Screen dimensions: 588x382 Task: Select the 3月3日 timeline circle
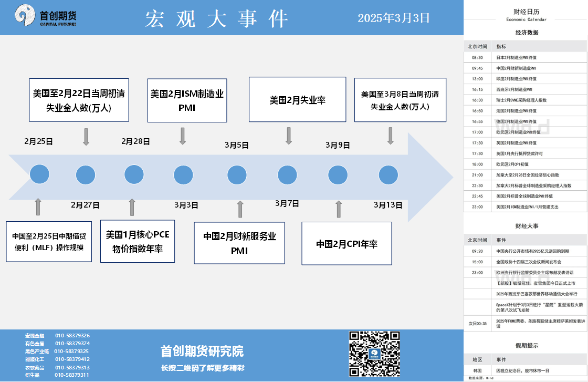(183, 174)
